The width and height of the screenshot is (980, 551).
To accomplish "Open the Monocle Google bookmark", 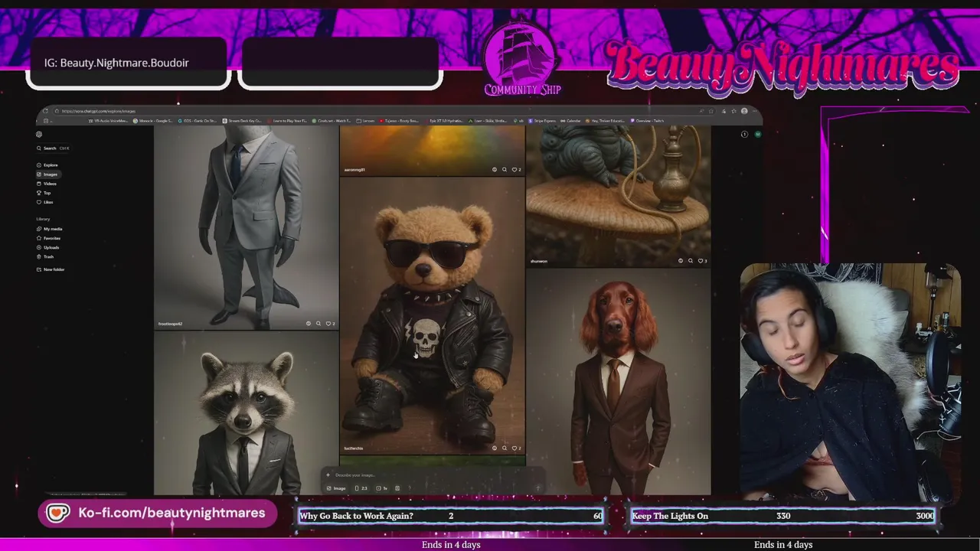I will (x=153, y=121).
